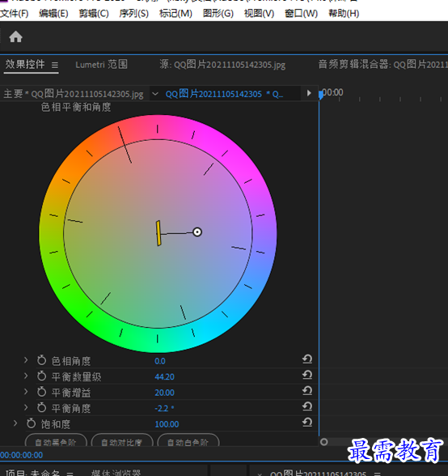The height and width of the screenshot is (476, 448).
Task: Open the 视图(V) menu
Action: (259, 13)
